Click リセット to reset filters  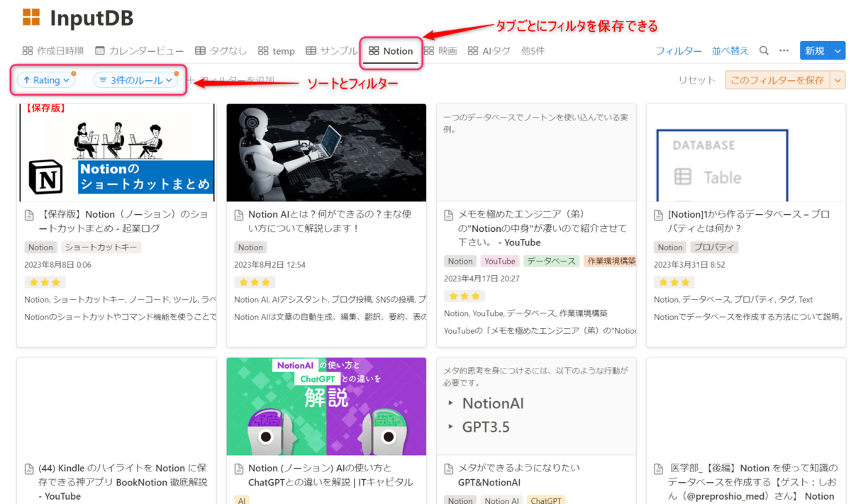[x=697, y=80]
